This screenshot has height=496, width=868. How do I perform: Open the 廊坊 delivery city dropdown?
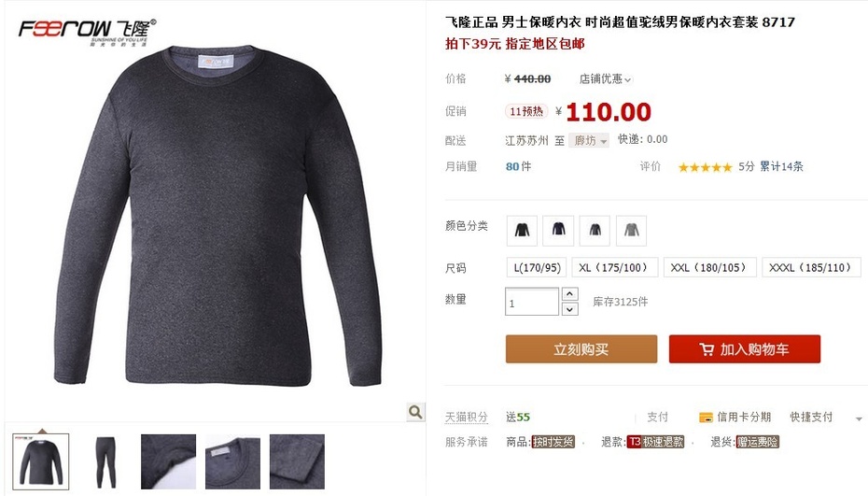pos(589,141)
